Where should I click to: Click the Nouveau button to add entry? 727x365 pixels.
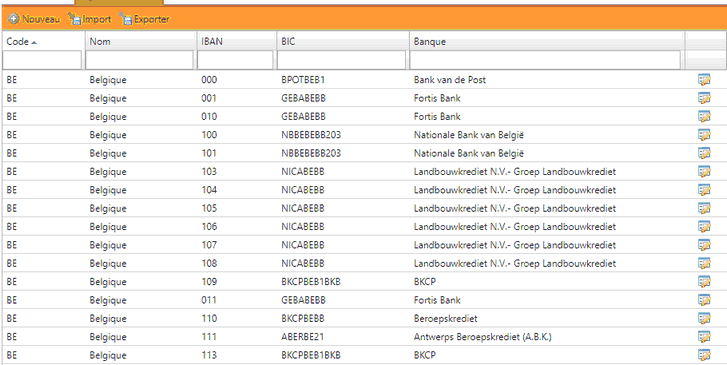[34, 19]
